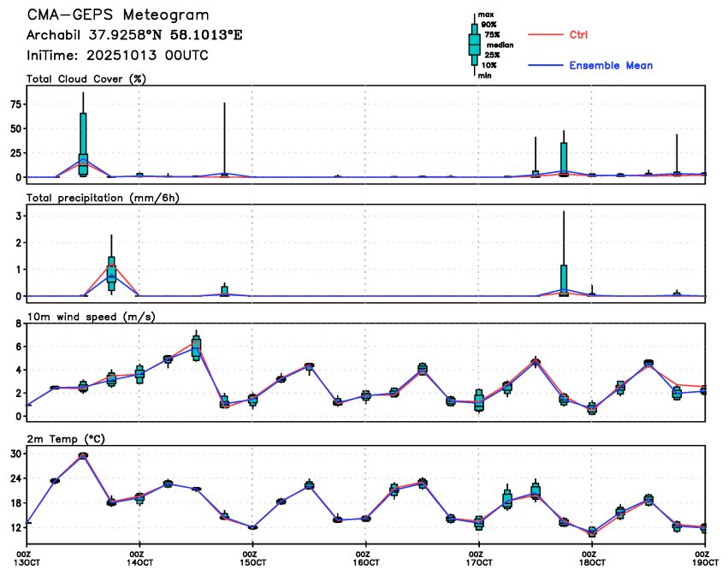Click the "median" label in the legend
The height and width of the screenshot is (576, 728).
500,45
